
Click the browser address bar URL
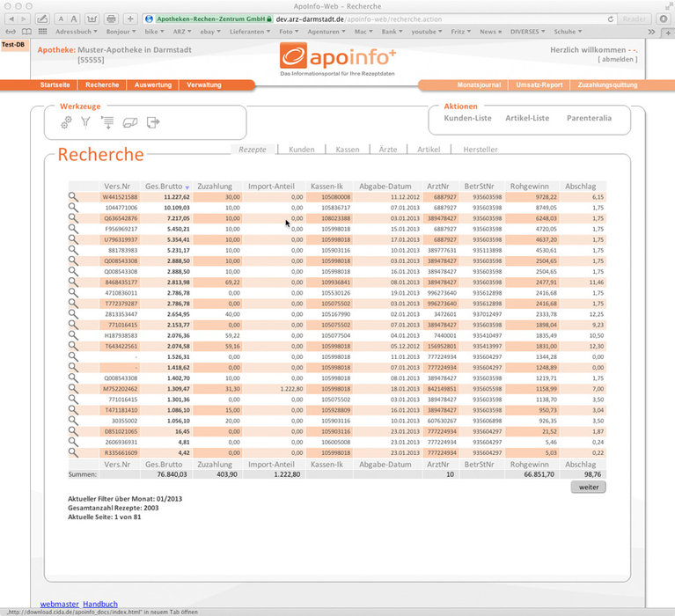click(358, 19)
